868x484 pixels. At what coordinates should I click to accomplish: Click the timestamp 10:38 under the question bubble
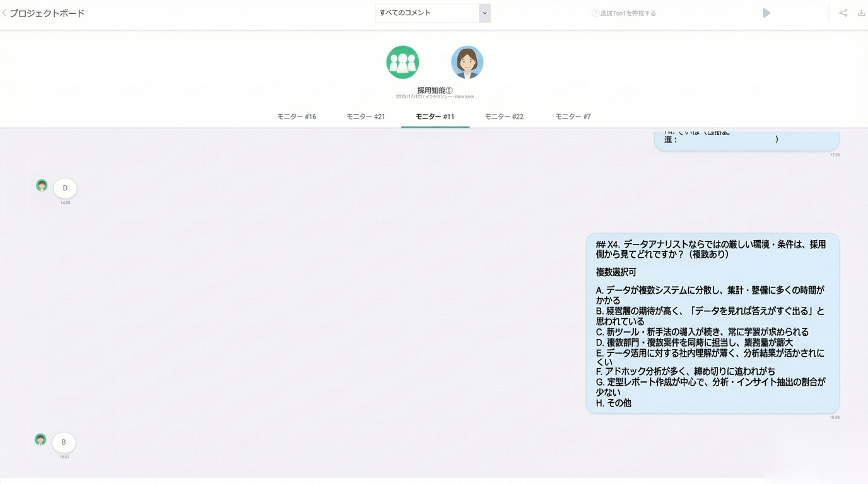click(834, 417)
